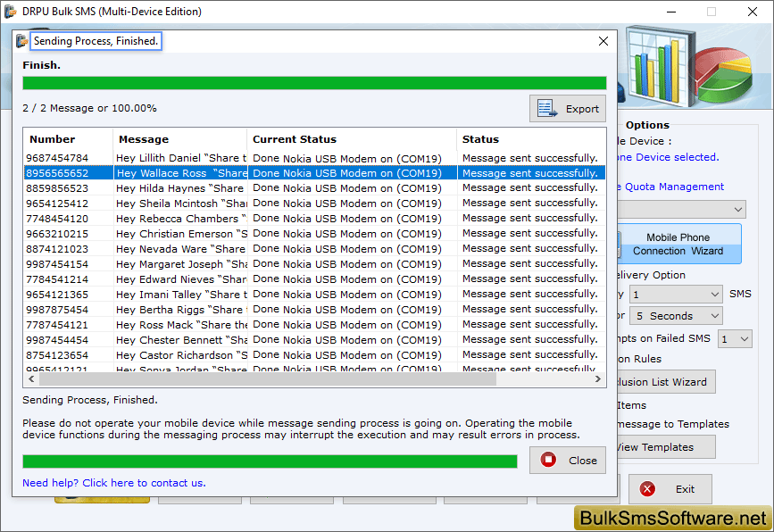Open attempts on Failed SMS dropdown
The width and height of the screenshot is (774, 532).
coord(735,339)
